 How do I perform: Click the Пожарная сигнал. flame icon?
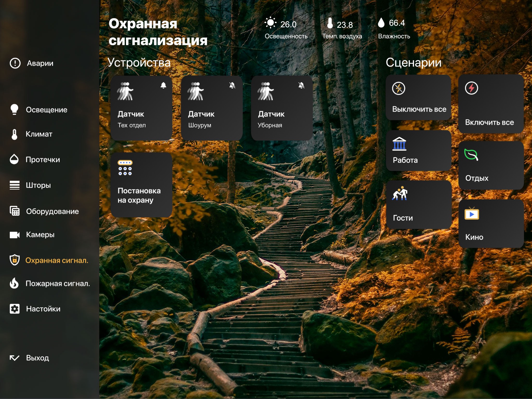tap(14, 283)
